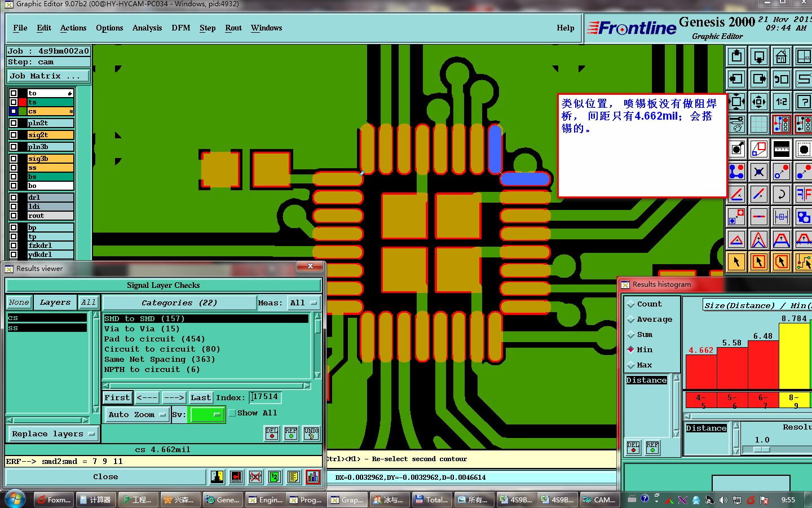The image size is (812, 508).
Task: Select the Pad to circuit (454) category
Action: tap(206, 339)
